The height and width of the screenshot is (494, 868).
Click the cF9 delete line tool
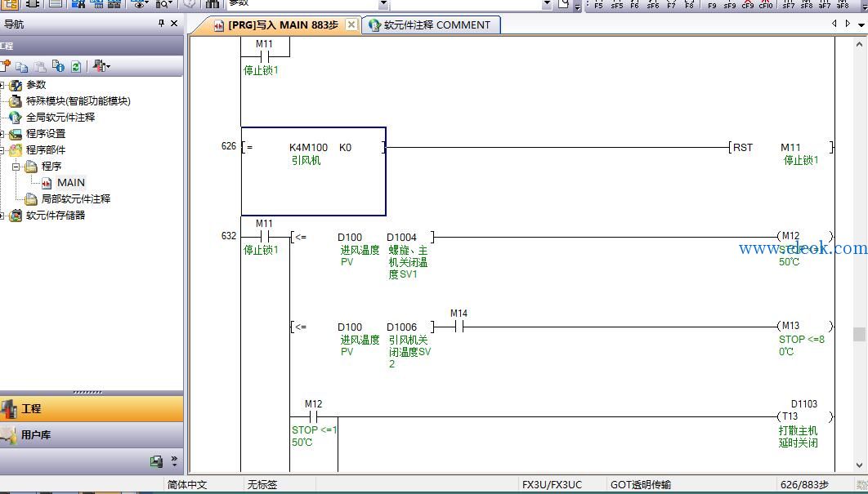point(748,4)
